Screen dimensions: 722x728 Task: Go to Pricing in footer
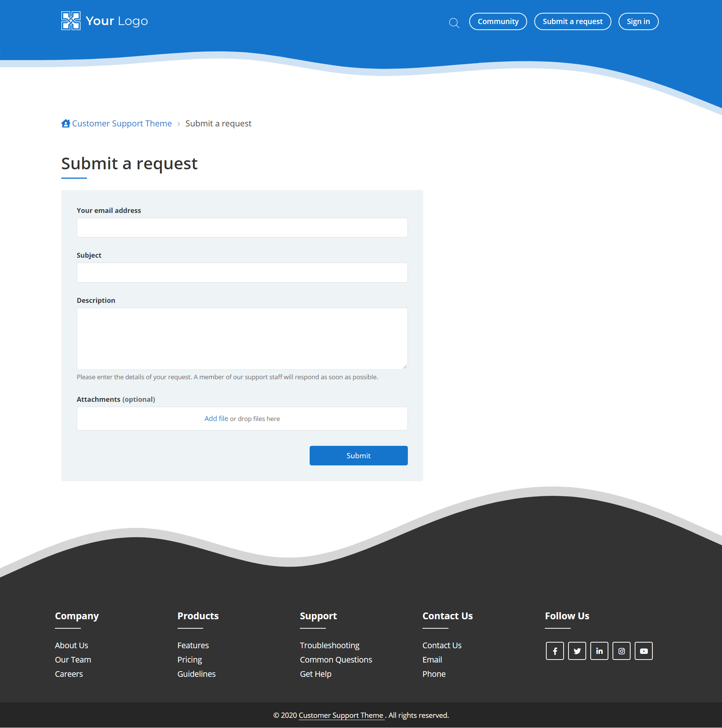pos(190,660)
